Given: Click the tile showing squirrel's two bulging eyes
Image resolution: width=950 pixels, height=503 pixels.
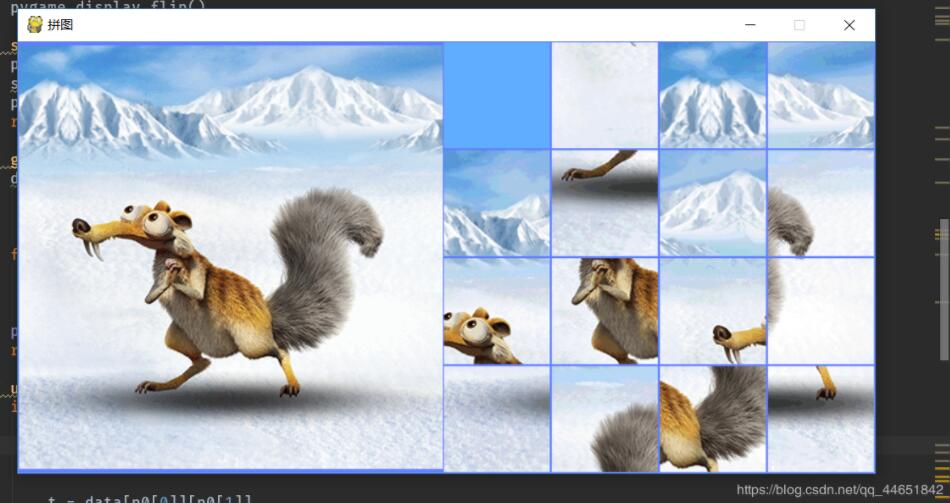Looking at the screenshot, I should click(x=497, y=311).
